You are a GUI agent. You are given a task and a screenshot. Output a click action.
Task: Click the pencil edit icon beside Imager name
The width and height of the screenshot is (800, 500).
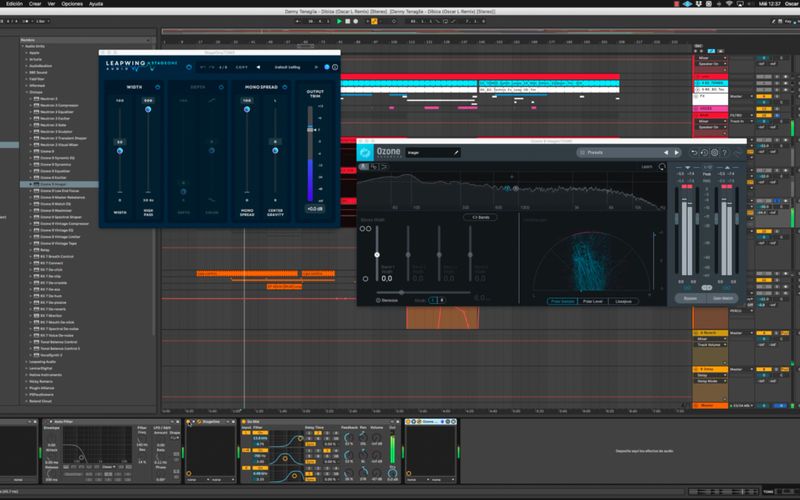456,153
